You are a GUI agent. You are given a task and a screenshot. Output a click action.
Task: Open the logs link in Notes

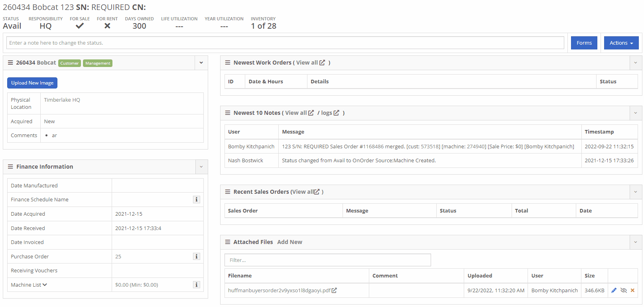point(330,113)
